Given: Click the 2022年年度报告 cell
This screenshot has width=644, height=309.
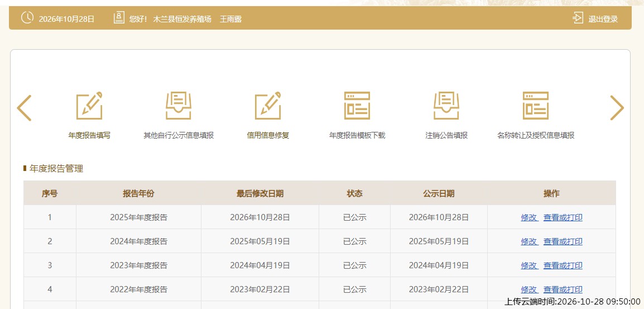Looking at the screenshot, I should pos(138,289).
